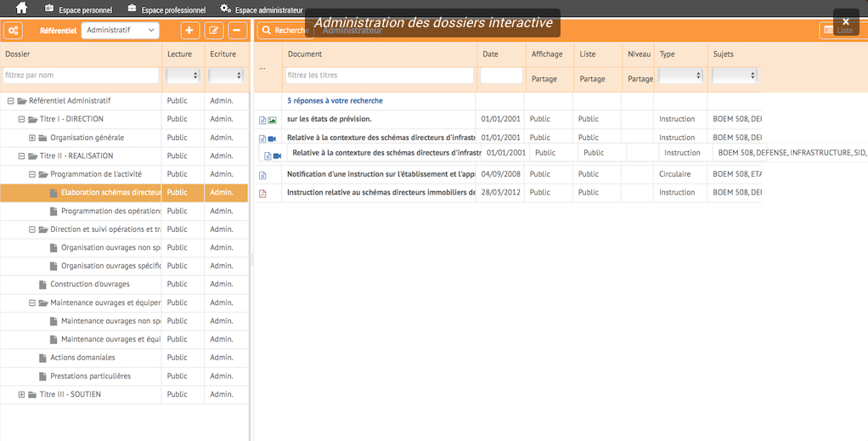The width and height of the screenshot is (868, 441).
Task: Click the PDF icon of the 28/03/2012 instruction
Action: click(x=262, y=193)
